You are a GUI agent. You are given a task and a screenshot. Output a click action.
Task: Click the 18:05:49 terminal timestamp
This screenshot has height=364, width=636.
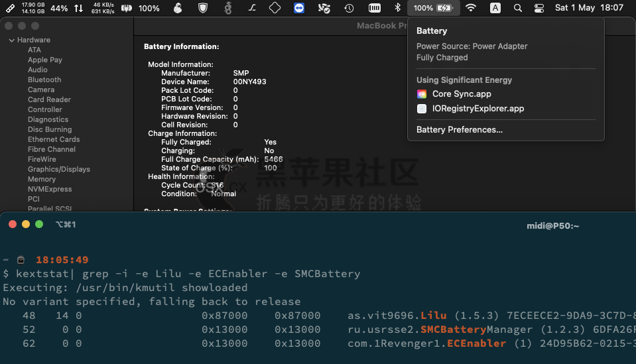[x=62, y=260]
